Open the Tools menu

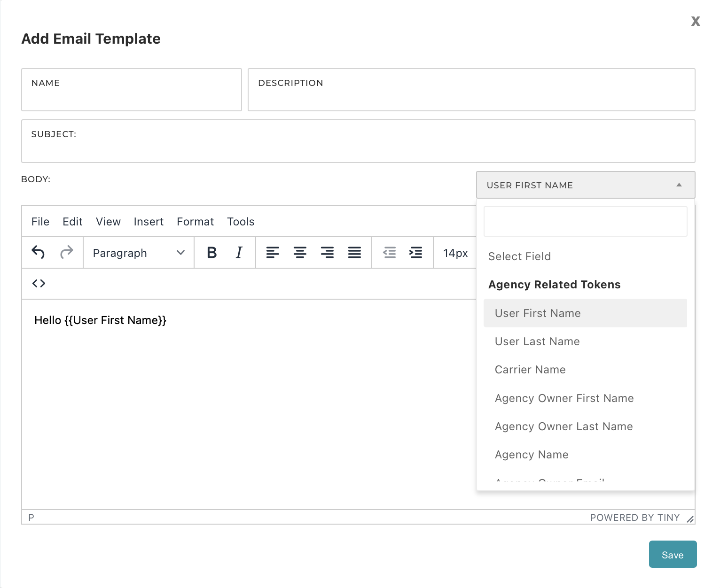click(x=241, y=222)
